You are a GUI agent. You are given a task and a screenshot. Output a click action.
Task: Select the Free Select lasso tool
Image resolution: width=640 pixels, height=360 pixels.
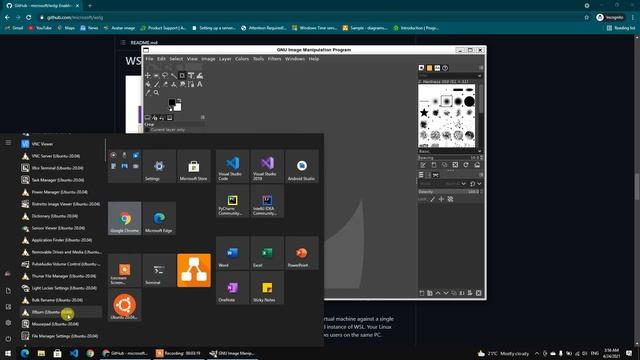(x=165, y=76)
